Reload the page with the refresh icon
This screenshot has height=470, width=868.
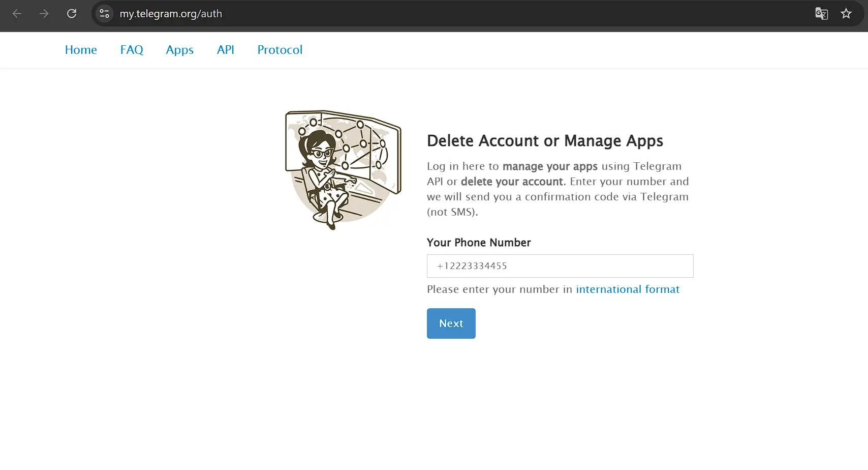click(x=72, y=14)
